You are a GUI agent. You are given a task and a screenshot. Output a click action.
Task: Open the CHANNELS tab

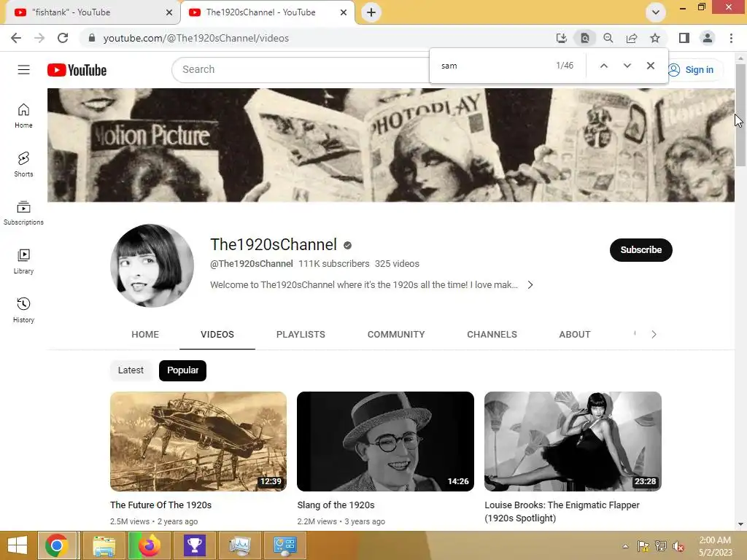point(492,334)
